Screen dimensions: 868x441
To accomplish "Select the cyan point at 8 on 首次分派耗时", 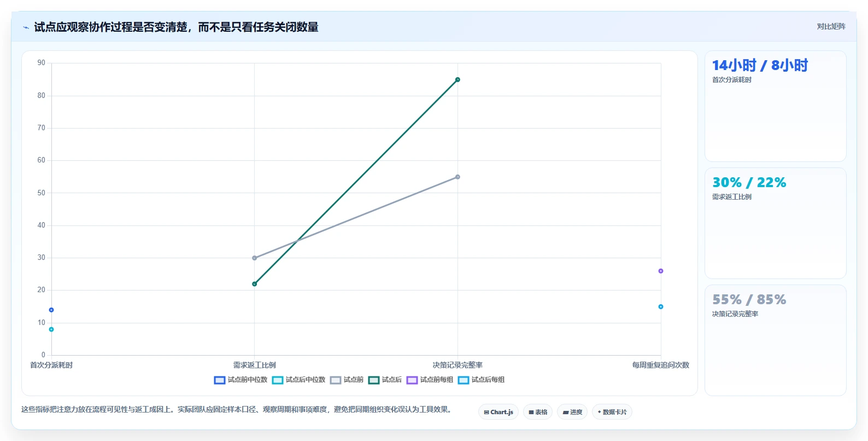I will coord(51,329).
